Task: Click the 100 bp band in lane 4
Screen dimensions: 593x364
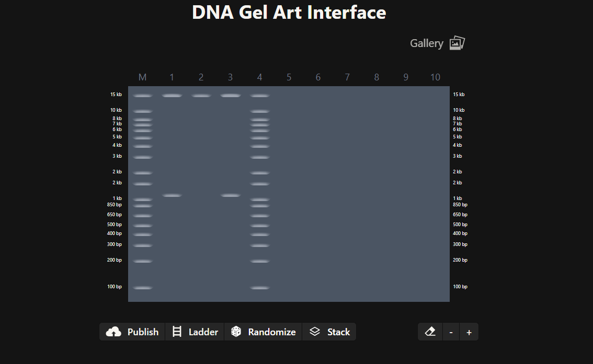Action: (259, 288)
